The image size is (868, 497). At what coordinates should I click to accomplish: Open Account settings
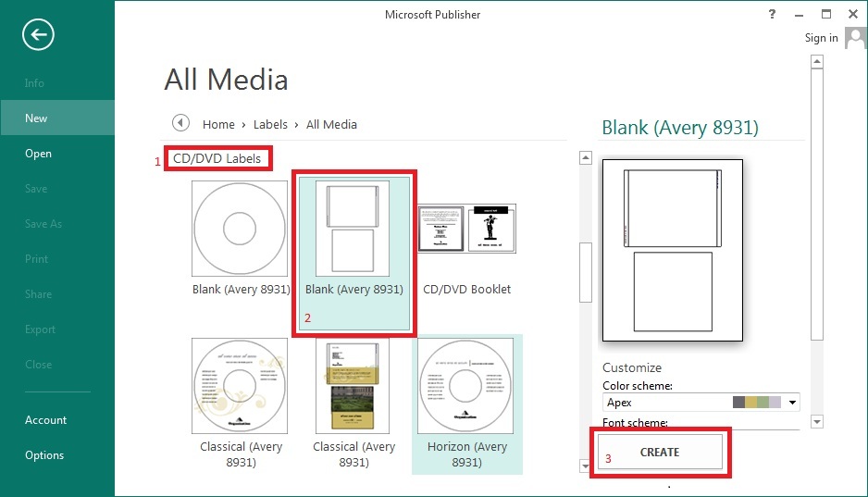click(x=45, y=420)
